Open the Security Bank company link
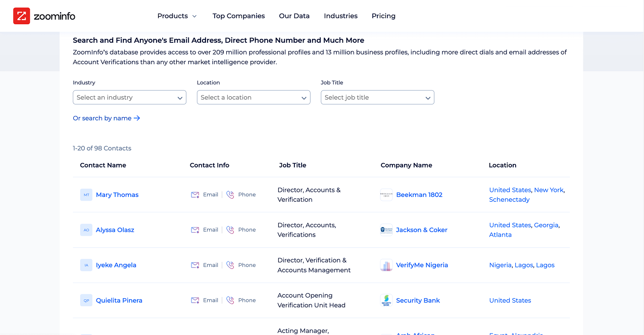Image resolution: width=644 pixels, height=335 pixels. click(x=418, y=301)
